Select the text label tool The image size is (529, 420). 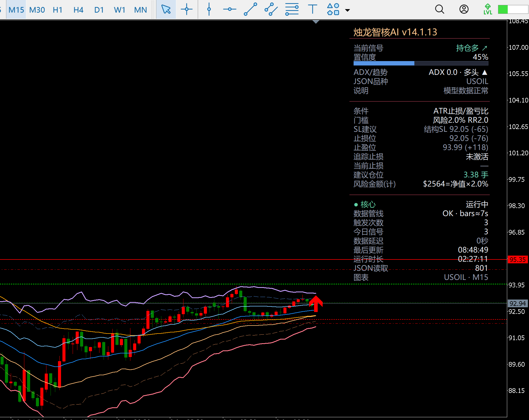tap(312, 9)
